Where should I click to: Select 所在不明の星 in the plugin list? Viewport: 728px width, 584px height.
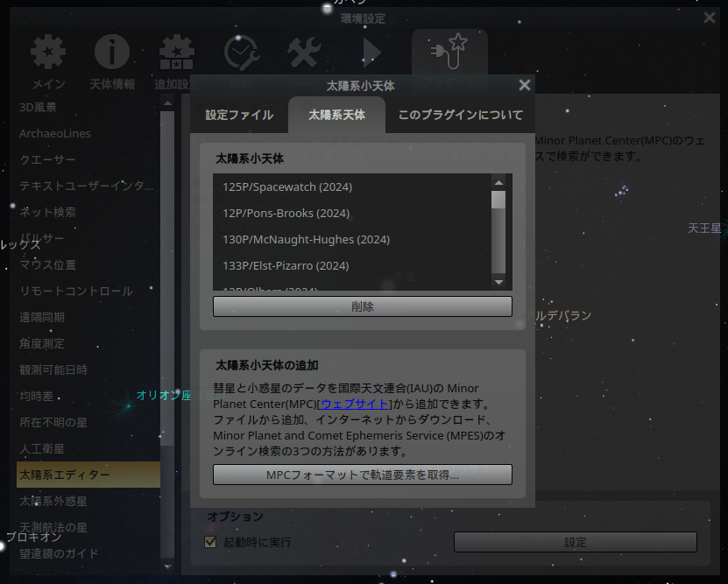[88, 423]
